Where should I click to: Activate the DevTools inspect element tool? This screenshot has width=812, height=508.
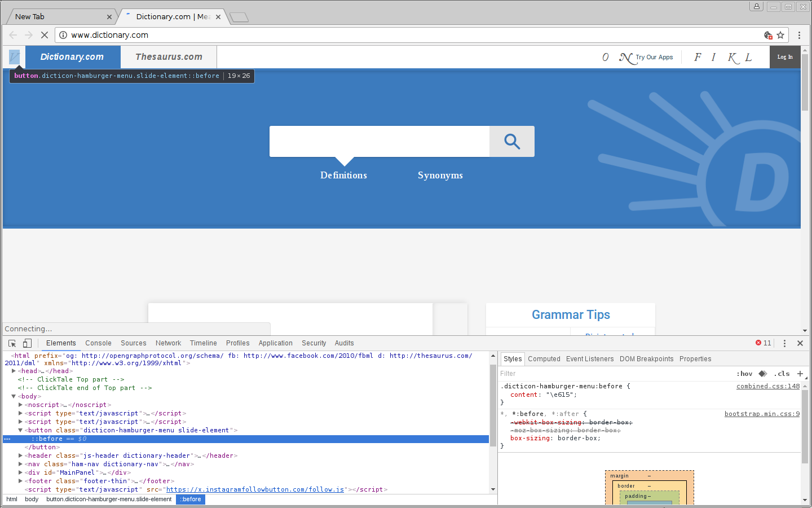(x=12, y=343)
